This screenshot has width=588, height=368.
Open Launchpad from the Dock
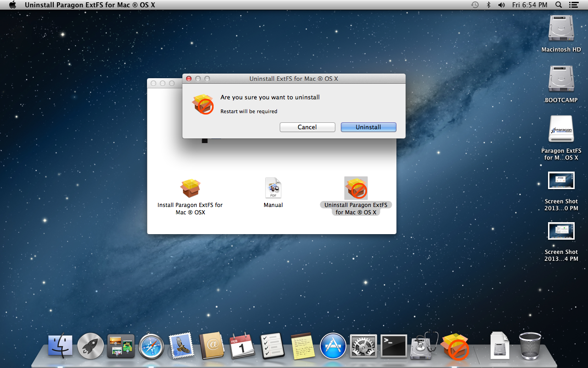(90, 346)
